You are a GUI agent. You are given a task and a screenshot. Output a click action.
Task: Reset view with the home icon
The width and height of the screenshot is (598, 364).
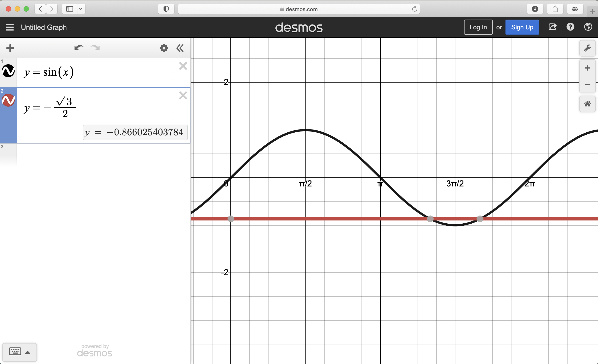point(587,104)
